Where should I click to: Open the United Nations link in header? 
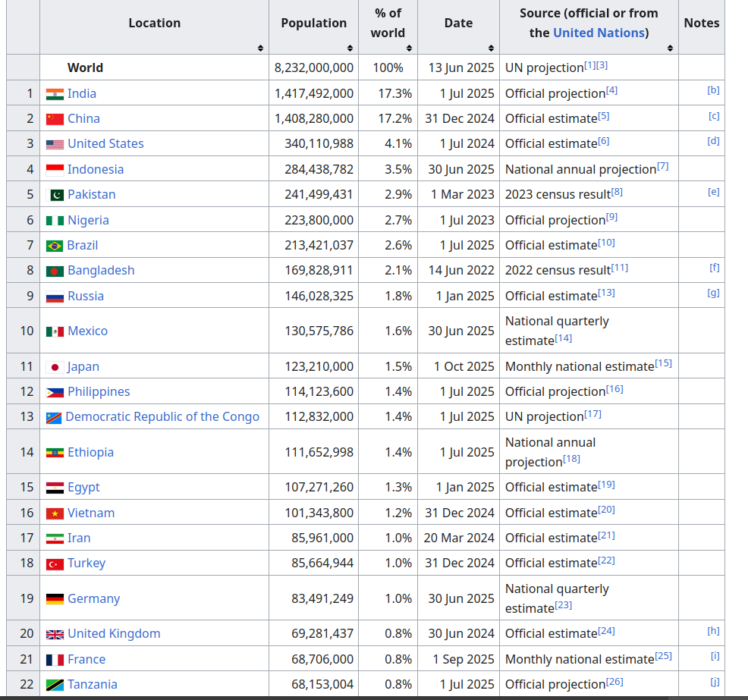[599, 33]
